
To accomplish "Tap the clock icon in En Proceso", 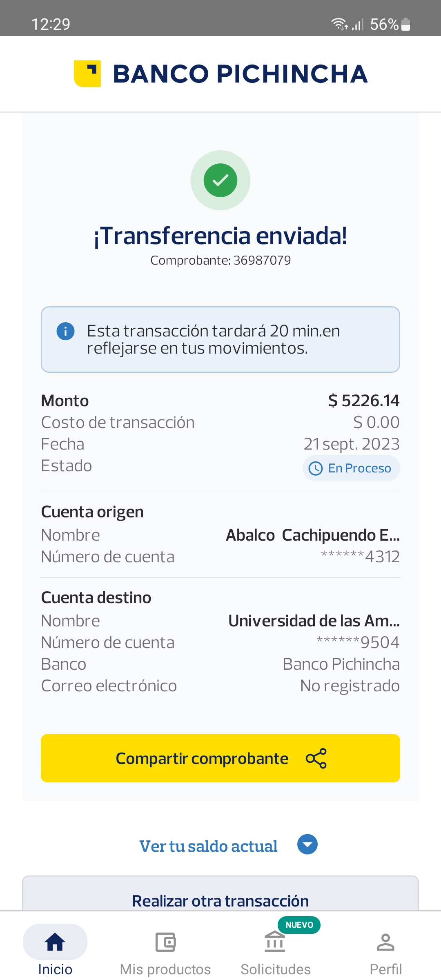I will (316, 468).
